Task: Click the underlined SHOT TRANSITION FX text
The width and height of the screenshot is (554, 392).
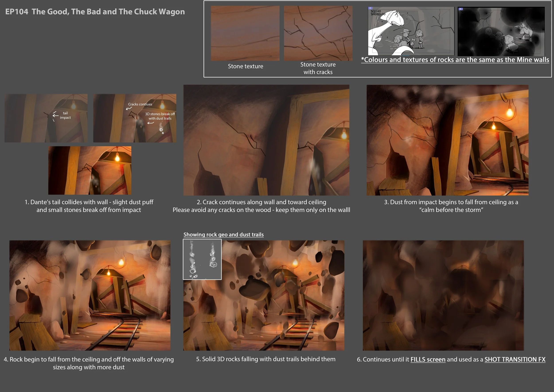Action: (x=515, y=359)
